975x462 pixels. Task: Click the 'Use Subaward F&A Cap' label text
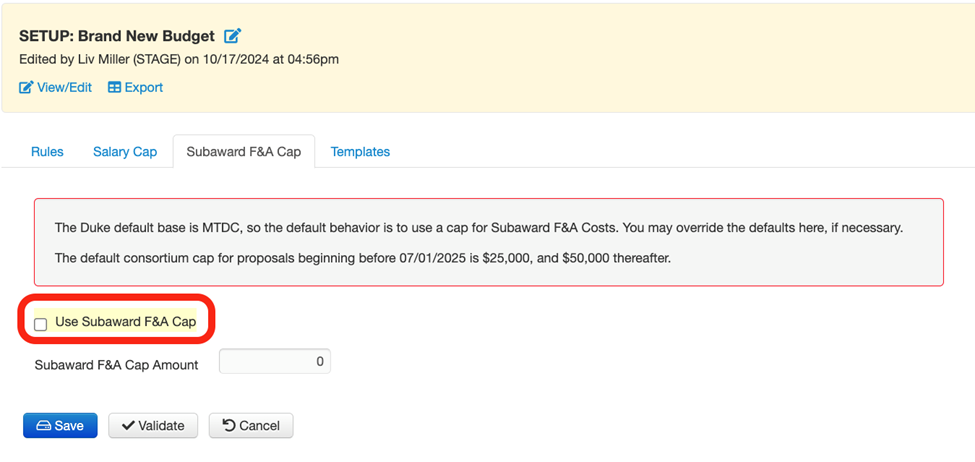[125, 322]
